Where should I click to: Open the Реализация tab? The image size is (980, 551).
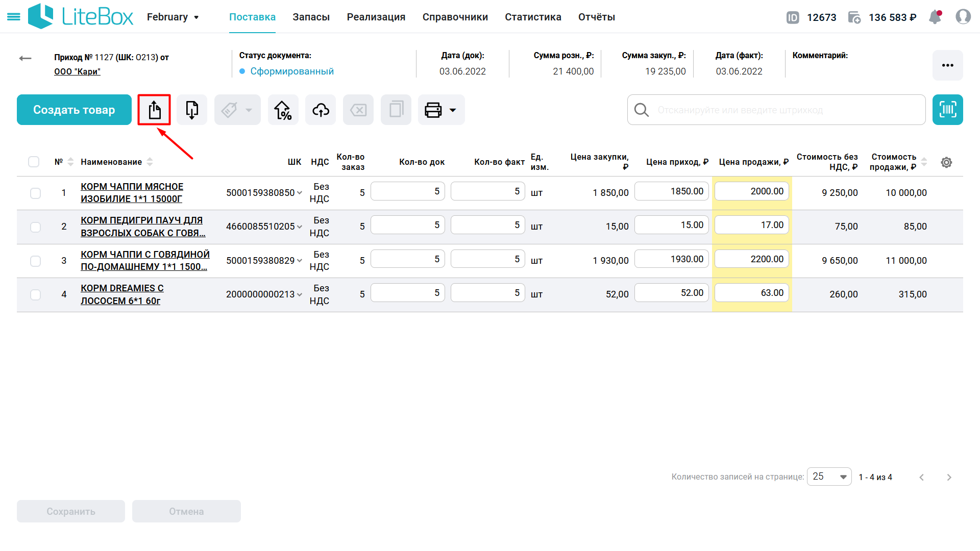pyautogui.click(x=376, y=17)
